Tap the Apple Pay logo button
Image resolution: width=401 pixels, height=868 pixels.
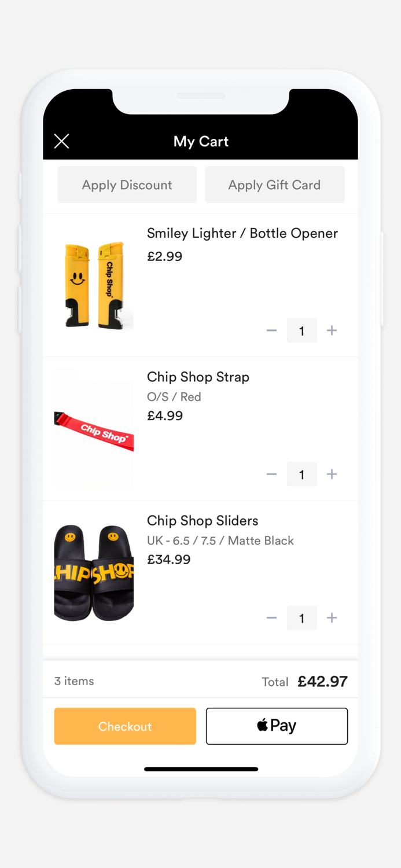[277, 726]
